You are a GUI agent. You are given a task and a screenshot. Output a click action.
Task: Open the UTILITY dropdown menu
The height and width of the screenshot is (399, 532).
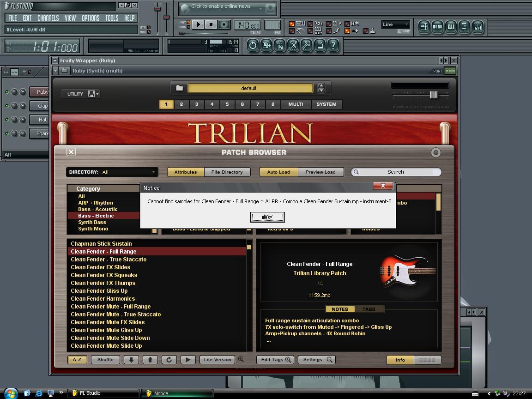click(x=80, y=94)
